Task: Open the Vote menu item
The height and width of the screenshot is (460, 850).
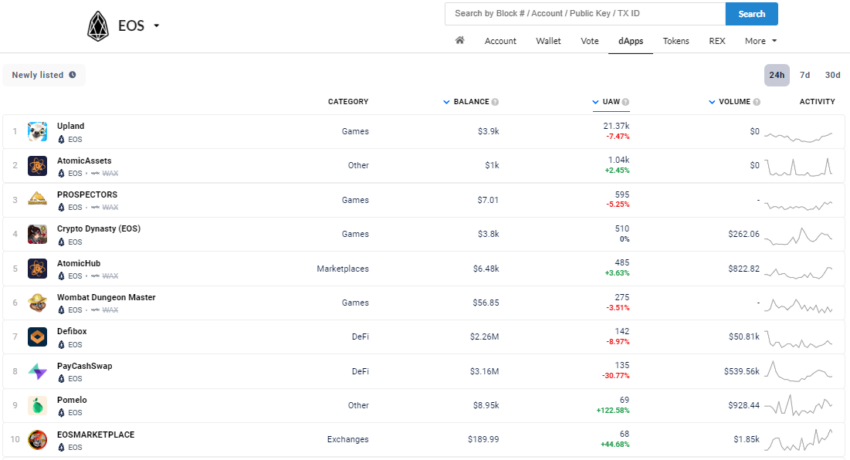Action: click(589, 41)
